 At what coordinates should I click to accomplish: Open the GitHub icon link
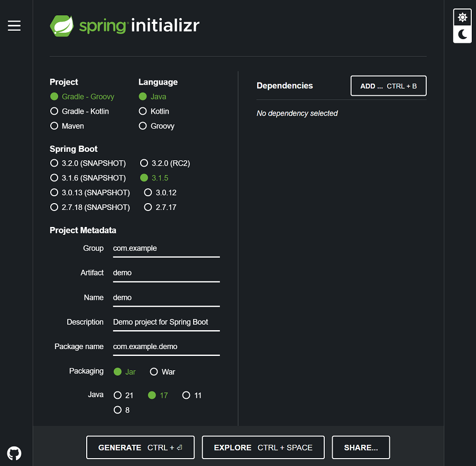[x=14, y=453]
